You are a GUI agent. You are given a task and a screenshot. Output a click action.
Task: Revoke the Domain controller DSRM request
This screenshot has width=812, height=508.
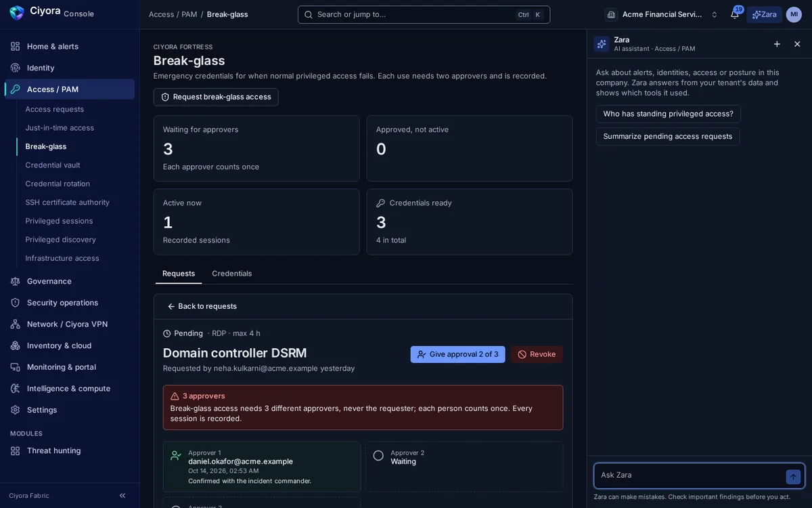click(537, 354)
